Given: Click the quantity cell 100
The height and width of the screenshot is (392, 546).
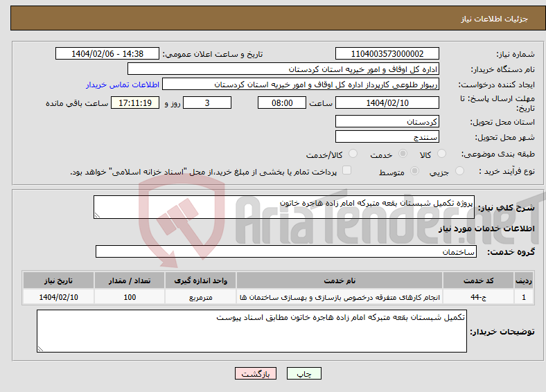Looking at the screenshot, I should [130, 297].
